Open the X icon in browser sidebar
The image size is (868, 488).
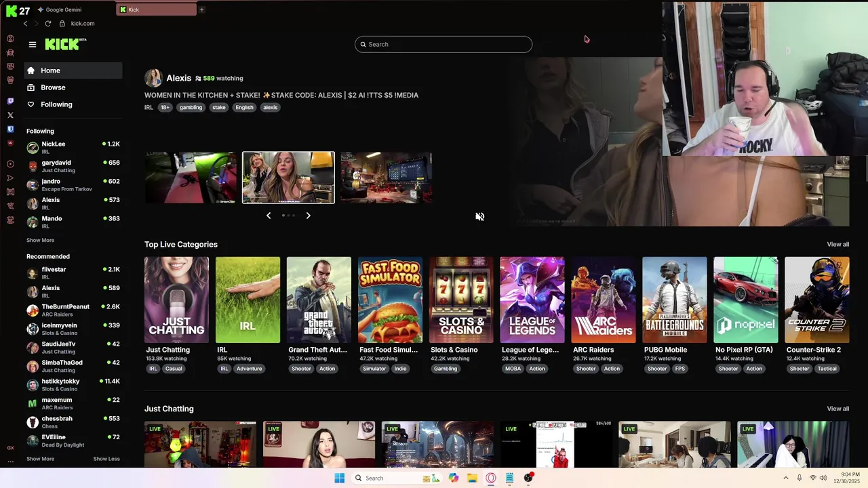click(10, 115)
